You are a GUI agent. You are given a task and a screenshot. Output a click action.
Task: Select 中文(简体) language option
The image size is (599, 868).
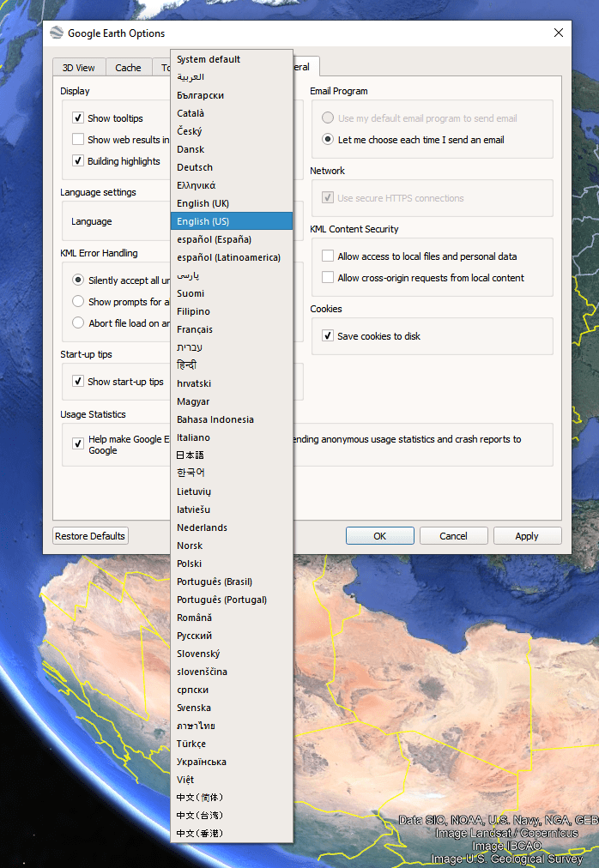(232, 797)
